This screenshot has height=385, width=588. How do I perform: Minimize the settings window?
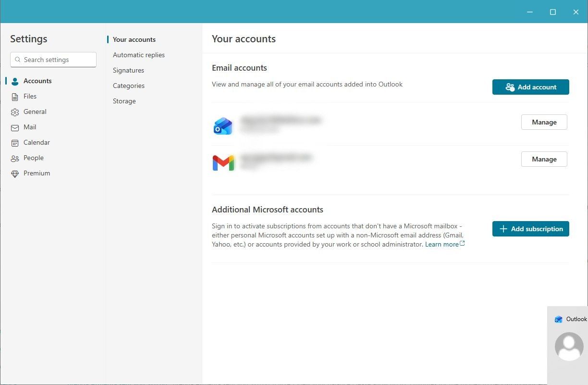click(530, 12)
